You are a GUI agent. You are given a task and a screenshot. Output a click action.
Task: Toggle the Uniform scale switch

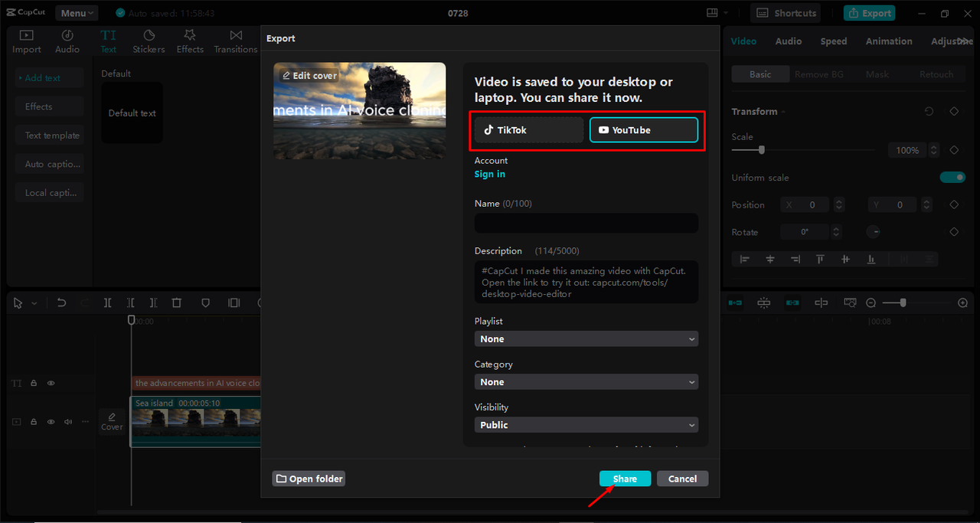952,178
